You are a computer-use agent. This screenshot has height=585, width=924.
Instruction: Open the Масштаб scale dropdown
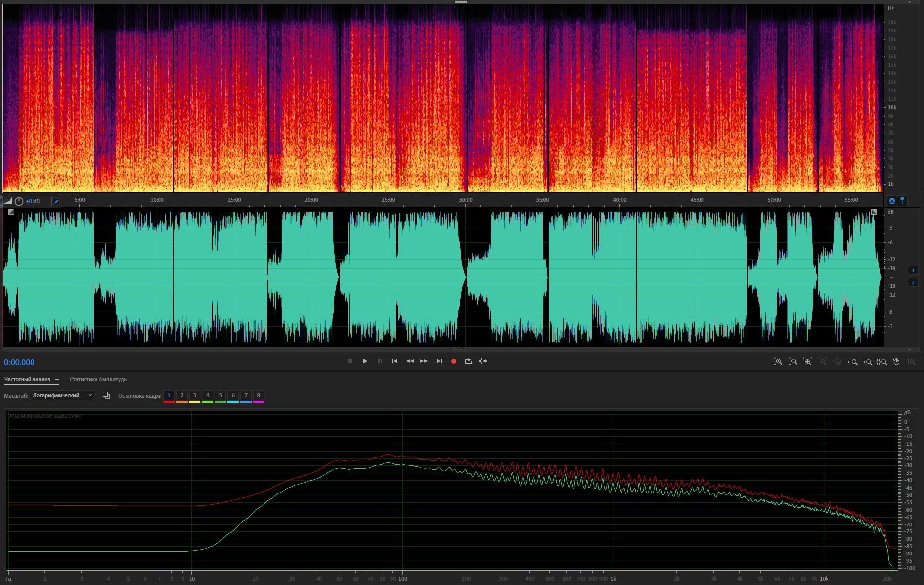click(x=62, y=395)
